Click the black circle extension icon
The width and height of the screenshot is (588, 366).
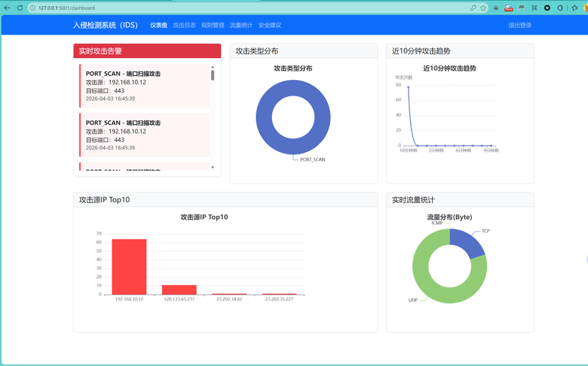point(546,8)
